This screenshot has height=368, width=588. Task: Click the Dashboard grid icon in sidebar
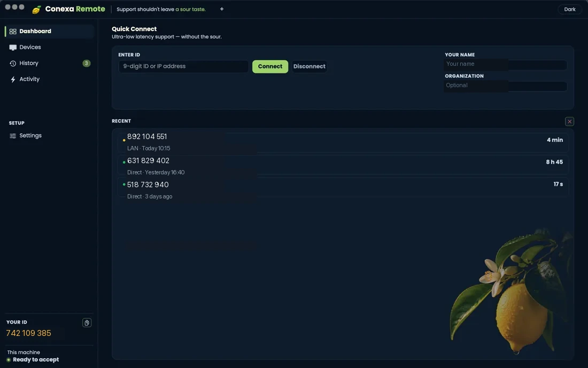pos(13,32)
